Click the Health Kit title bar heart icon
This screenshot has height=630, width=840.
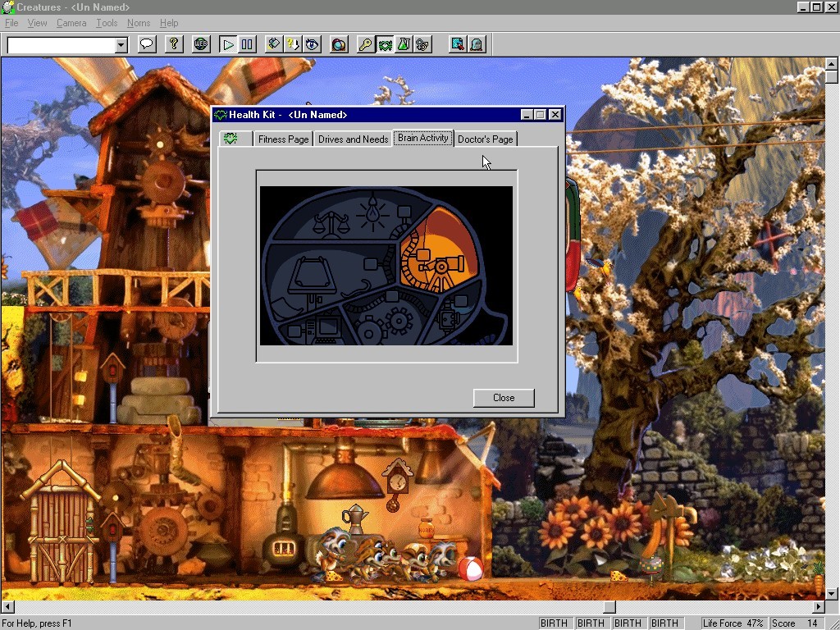[220, 115]
